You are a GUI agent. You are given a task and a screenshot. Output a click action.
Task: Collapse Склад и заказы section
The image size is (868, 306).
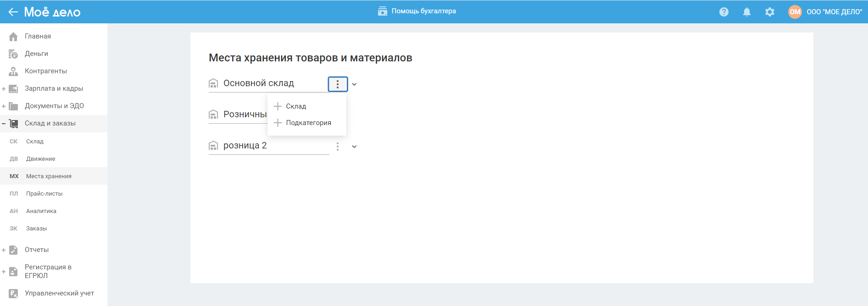tap(4, 124)
